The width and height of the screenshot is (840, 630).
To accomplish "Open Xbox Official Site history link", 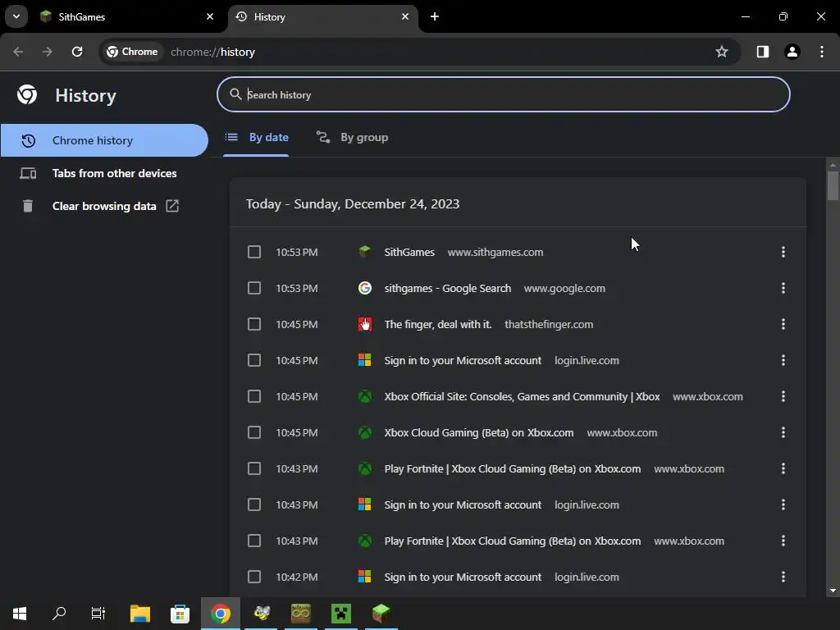I will [522, 396].
